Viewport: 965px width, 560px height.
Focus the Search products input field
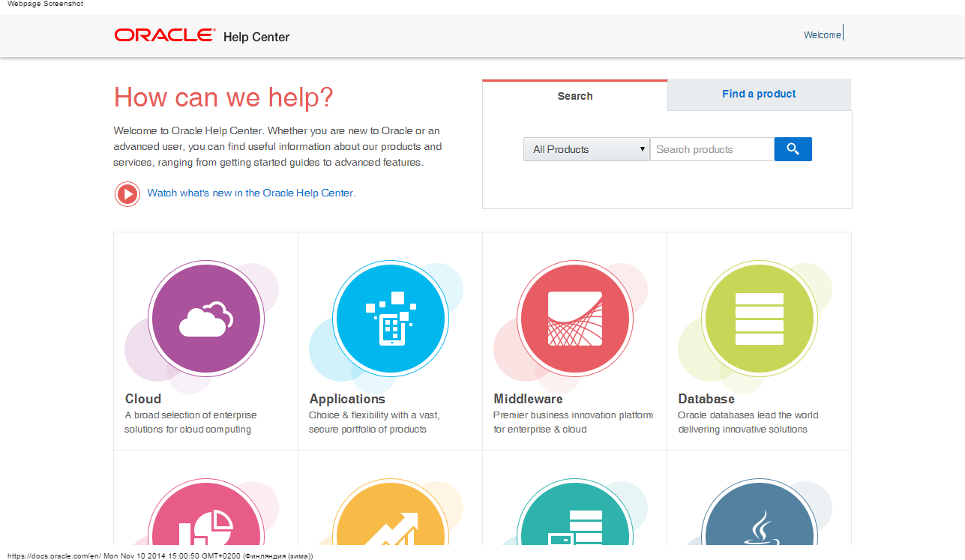pos(712,149)
